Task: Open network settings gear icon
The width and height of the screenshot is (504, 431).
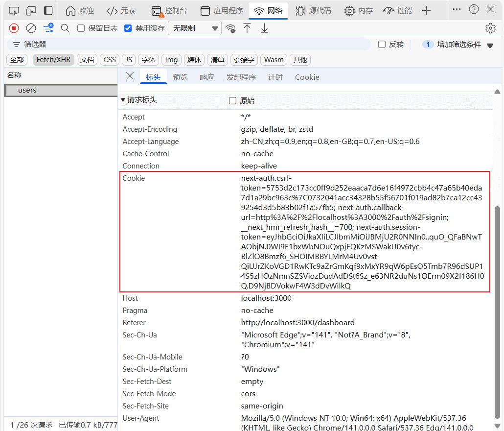Action: (x=490, y=28)
